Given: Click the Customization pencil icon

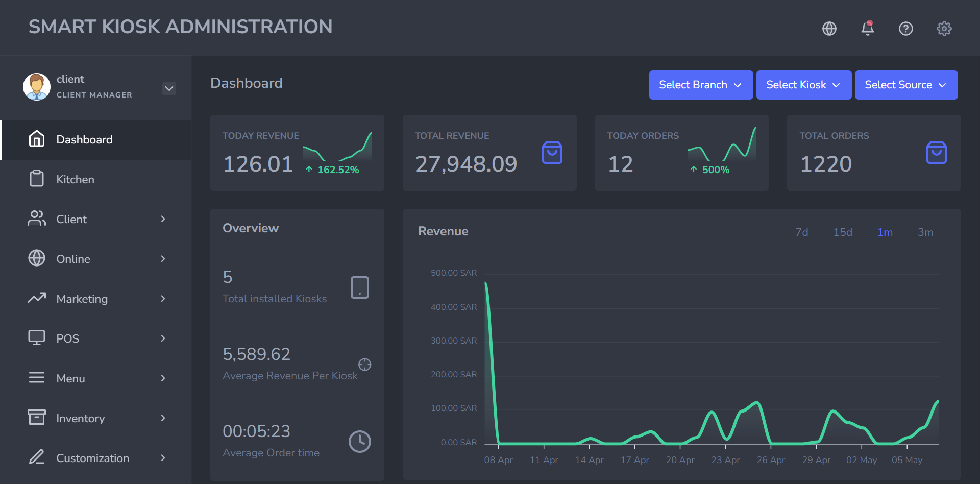Looking at the screenshot, I should click(37, 457).
